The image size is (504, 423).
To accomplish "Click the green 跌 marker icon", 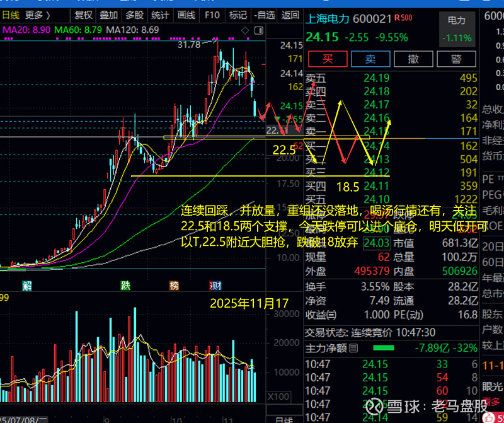I will 125,286.
